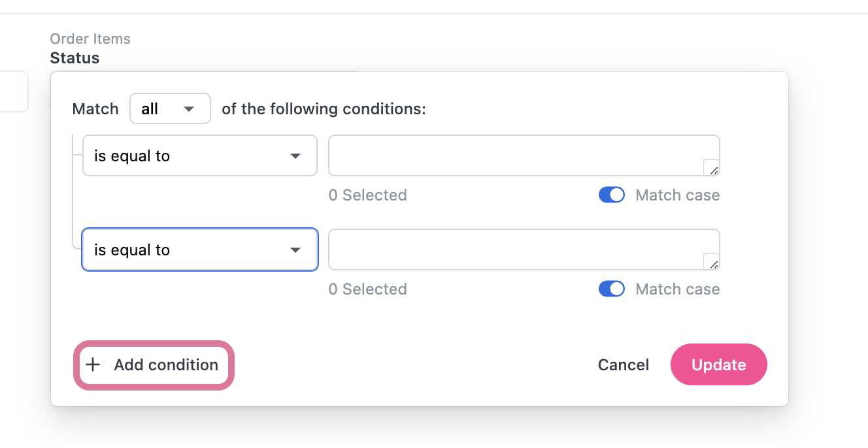Click the first condition's 'Match case' label
The width and height of the screenshot is (868, 448).
coord(677,195)
